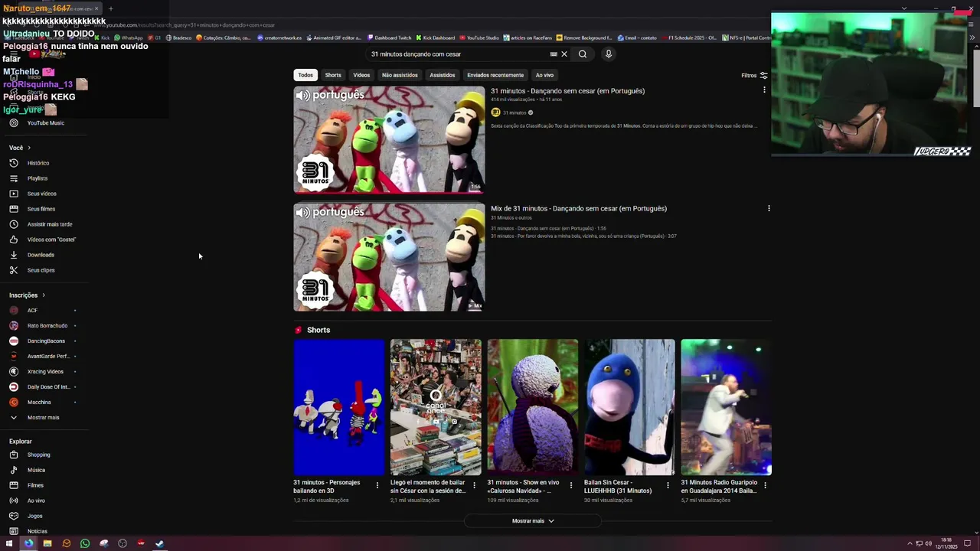
Task: Open File Explorer from the taskbar
Action: pos(47,543)
